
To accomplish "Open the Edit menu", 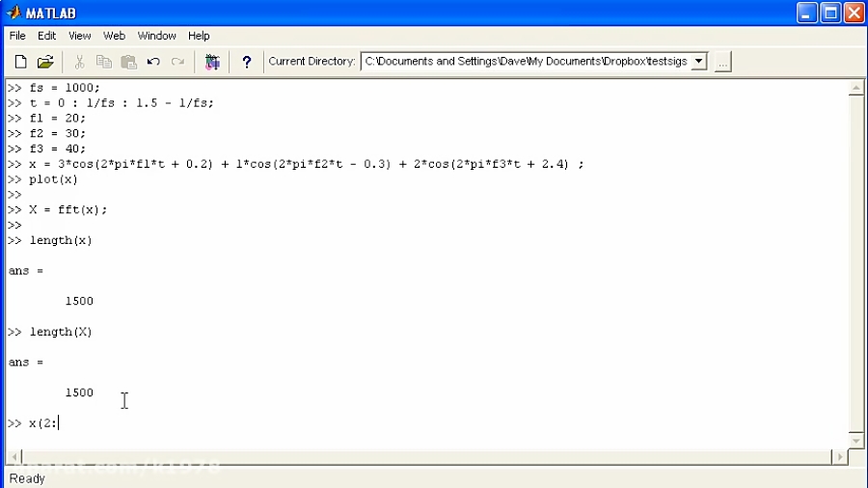I will pos(46,36).
